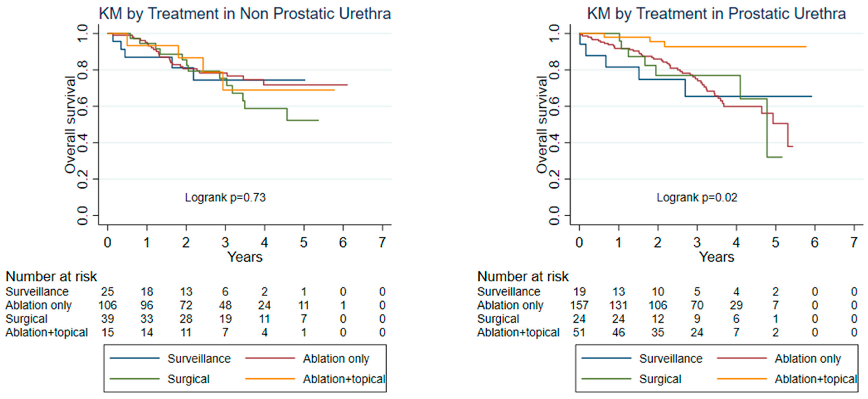
Task: Click the "KM by Treatment in Prostatic Urethra" title
Action: click(x=716, y=14)
